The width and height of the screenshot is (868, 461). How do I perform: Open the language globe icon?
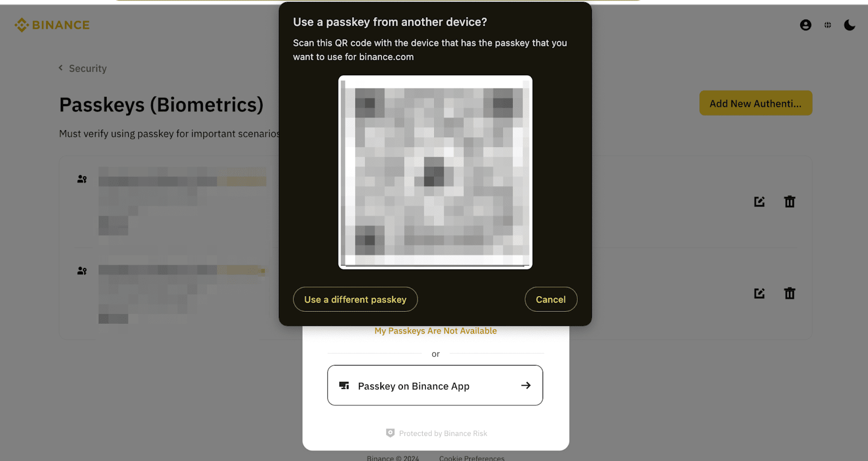pyautogui.click(x=828, y=25)
